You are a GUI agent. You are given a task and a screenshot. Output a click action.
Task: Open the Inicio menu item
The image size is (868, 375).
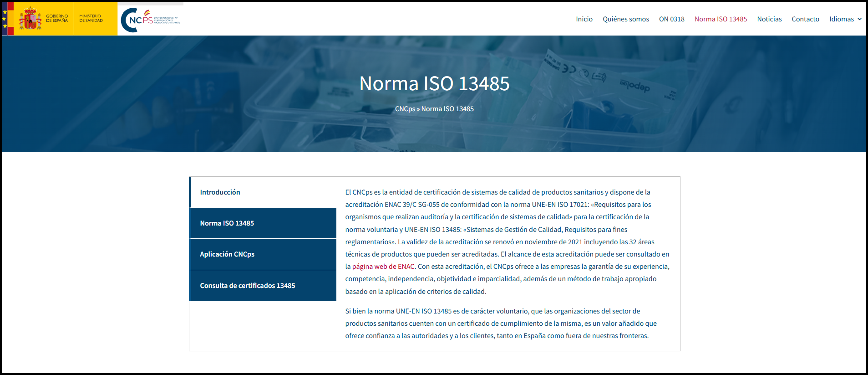[x=584, y=19]
